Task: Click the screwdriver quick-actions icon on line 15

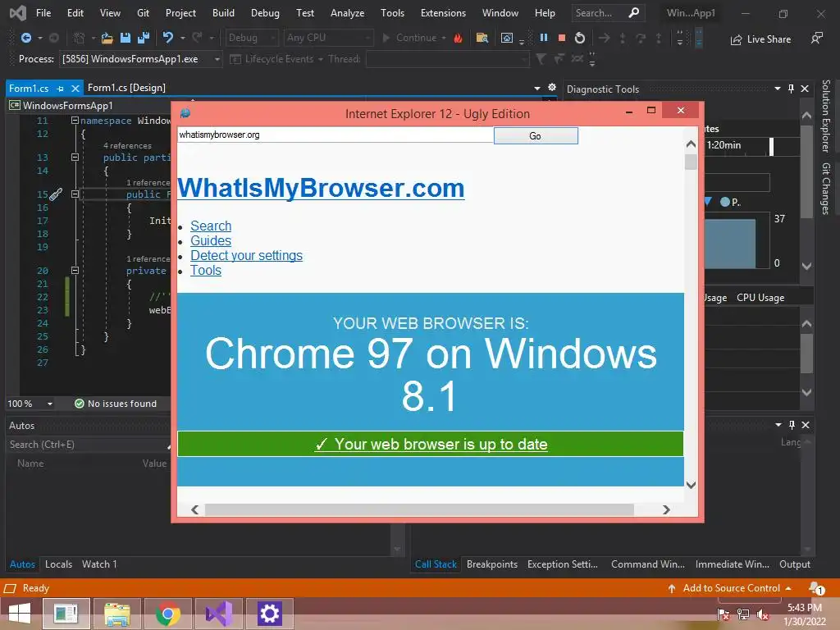Action: click(56, 194)
